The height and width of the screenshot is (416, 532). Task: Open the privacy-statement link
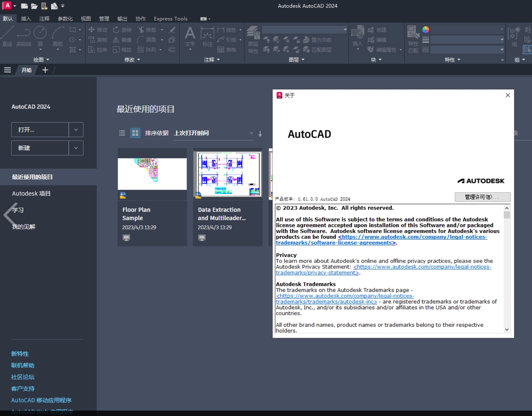(x=383, y=270)
